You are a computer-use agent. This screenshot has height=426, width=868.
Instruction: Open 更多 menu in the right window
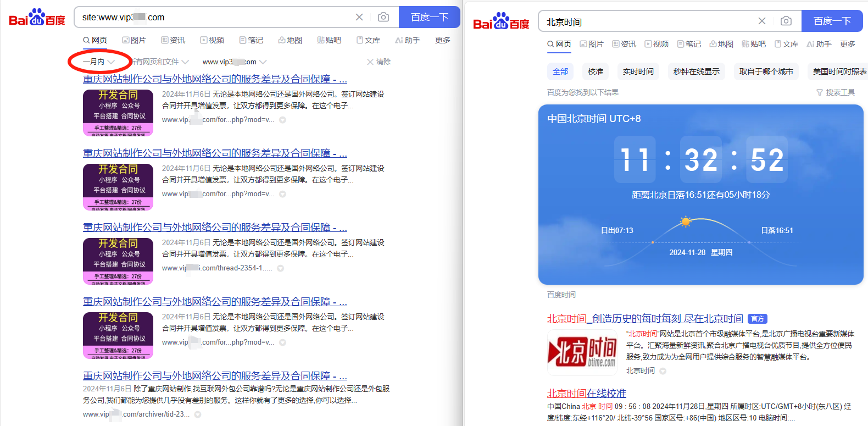pyautogui.click(x=848, y=44)
